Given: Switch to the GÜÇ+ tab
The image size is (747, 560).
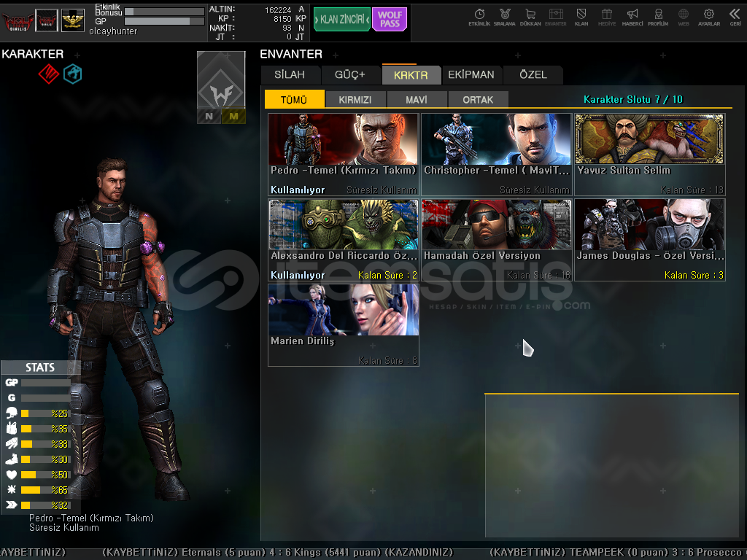Looking at the screenshot, I should (350, 75).
